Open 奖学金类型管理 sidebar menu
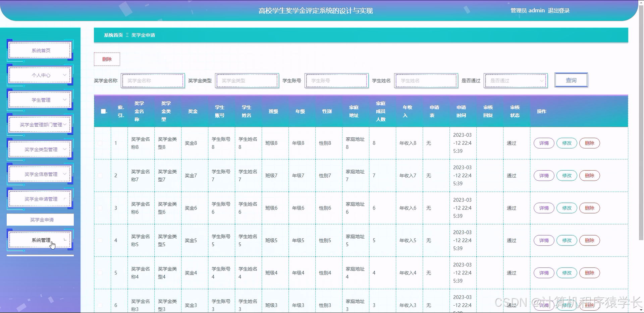Viewport: 644px width, 313px height. tap(40, 149)
